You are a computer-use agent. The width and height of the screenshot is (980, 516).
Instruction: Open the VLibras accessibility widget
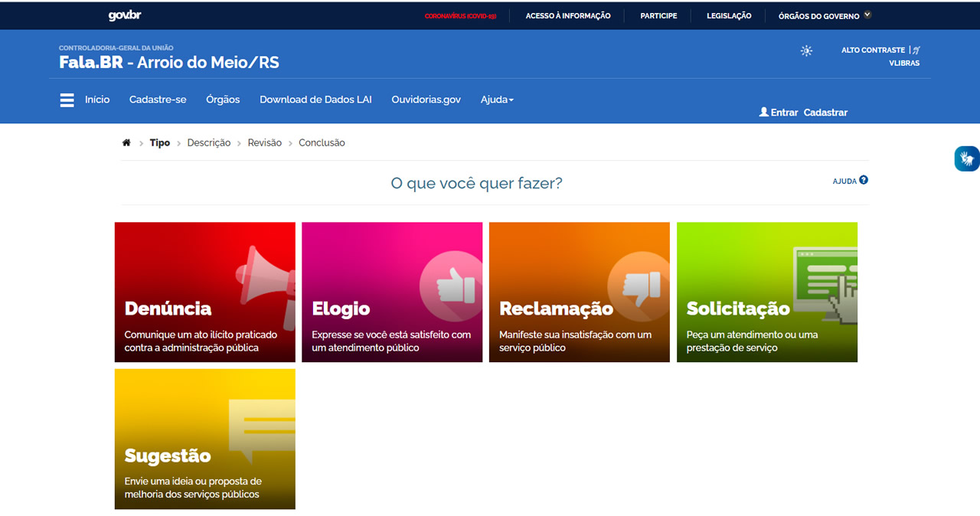(966, 158)
